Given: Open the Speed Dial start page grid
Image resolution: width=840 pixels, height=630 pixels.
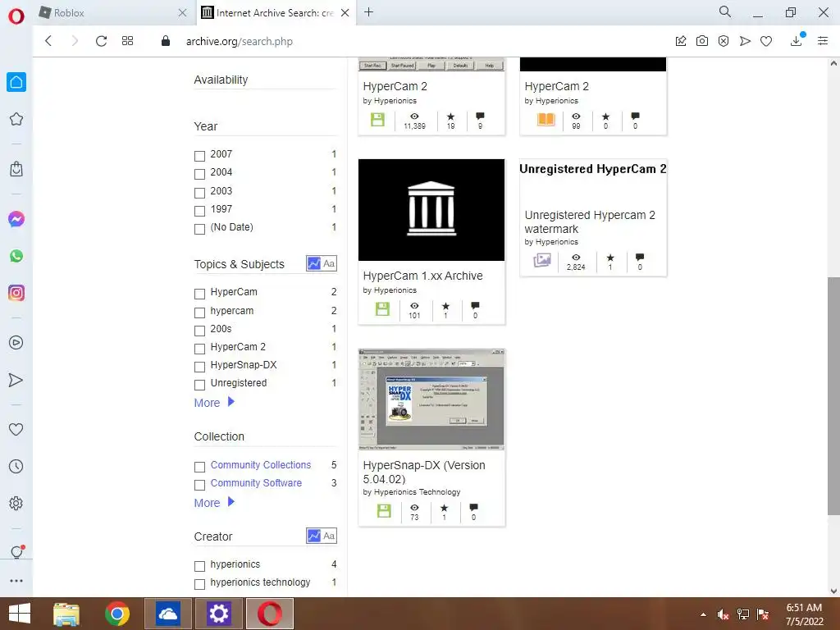Looking at the screenshot, I should coord(127,41).
